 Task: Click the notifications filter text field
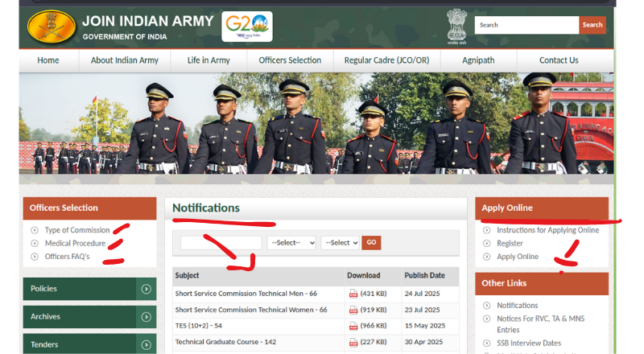pos(221,242)
